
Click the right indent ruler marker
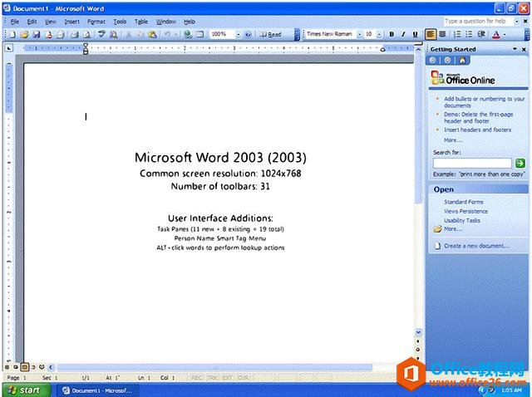click(382, 50)
